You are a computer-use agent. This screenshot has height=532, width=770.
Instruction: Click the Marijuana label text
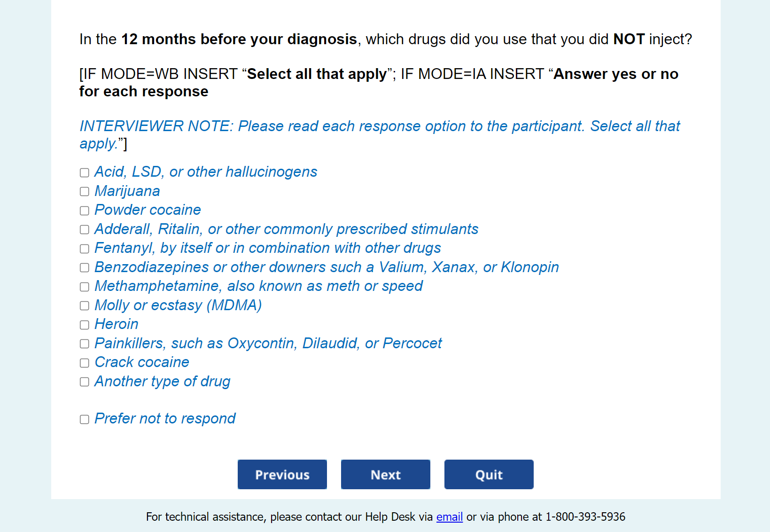pyautogui.click(x=127, y=191)
